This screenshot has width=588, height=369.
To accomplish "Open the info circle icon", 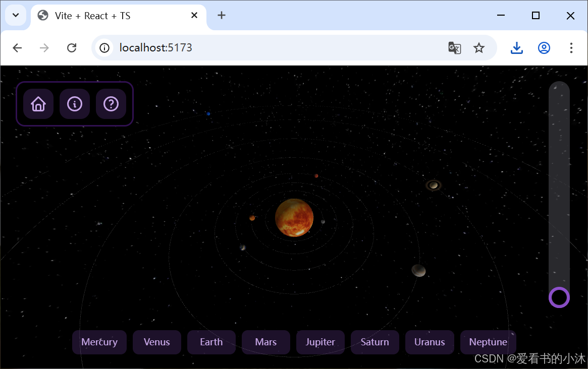I will [x=75, y=104].
